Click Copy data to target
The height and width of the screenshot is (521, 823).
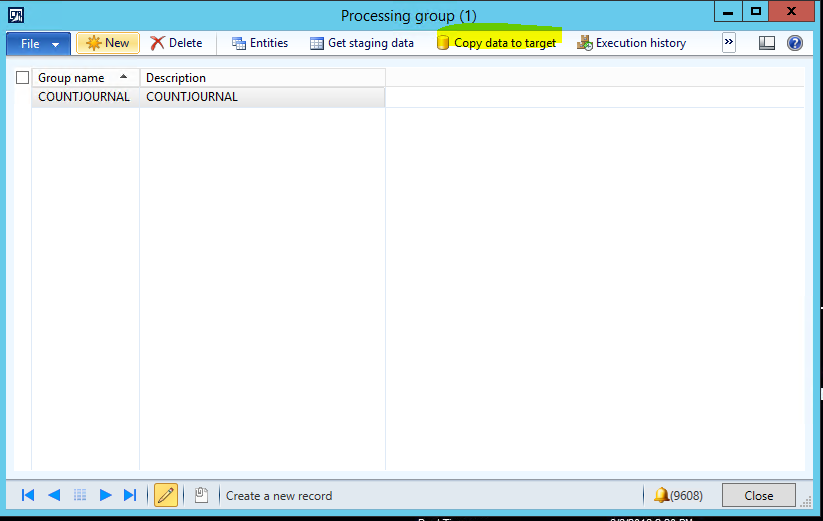(496, 43)
